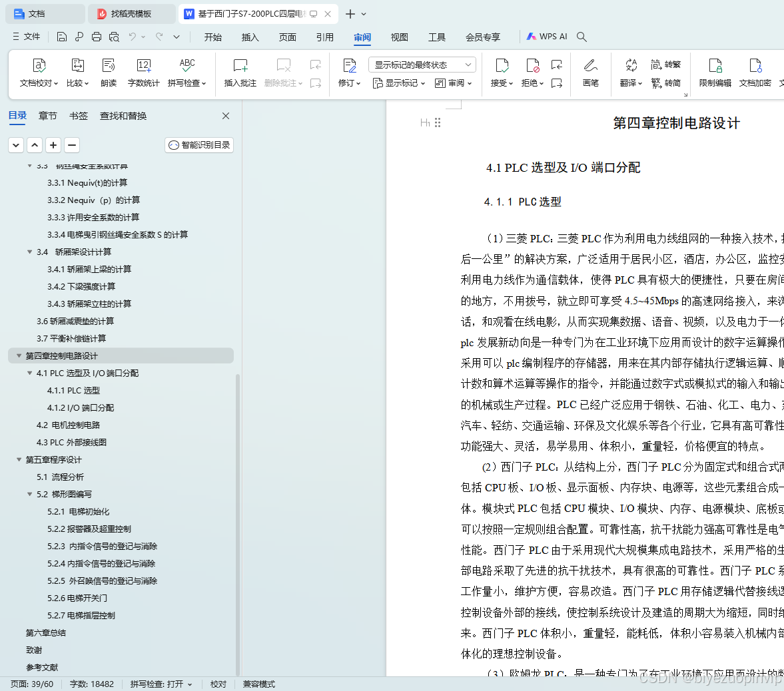
Task: Click 文档加密 encrypt document
Action: coord(755,73)
